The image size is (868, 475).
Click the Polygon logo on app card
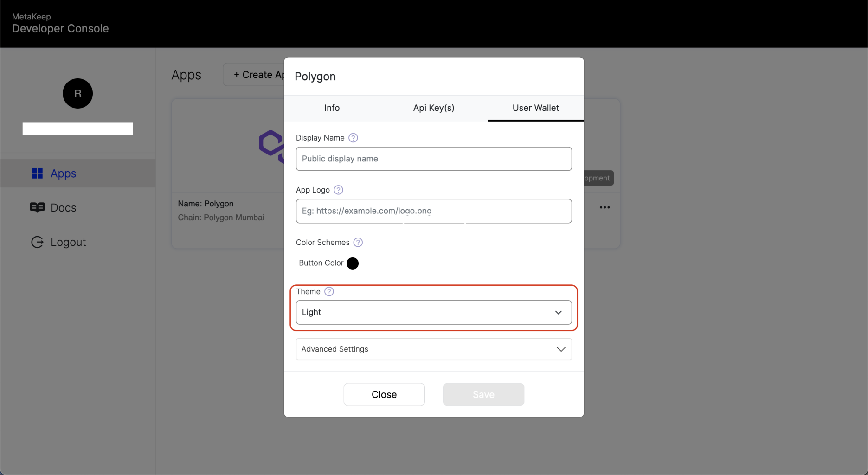(x=271, y=146)
